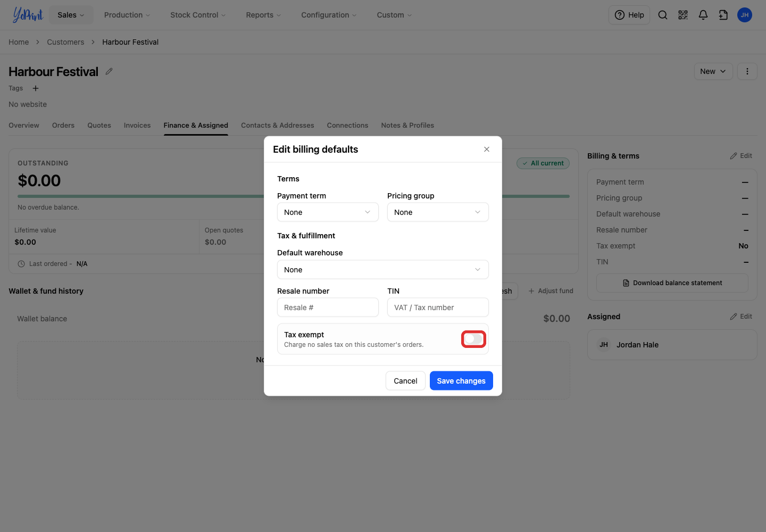The width and height of the screenshot is (766, 532).
Task: Go to Customers breadcrumb
Action: point(65,42)
